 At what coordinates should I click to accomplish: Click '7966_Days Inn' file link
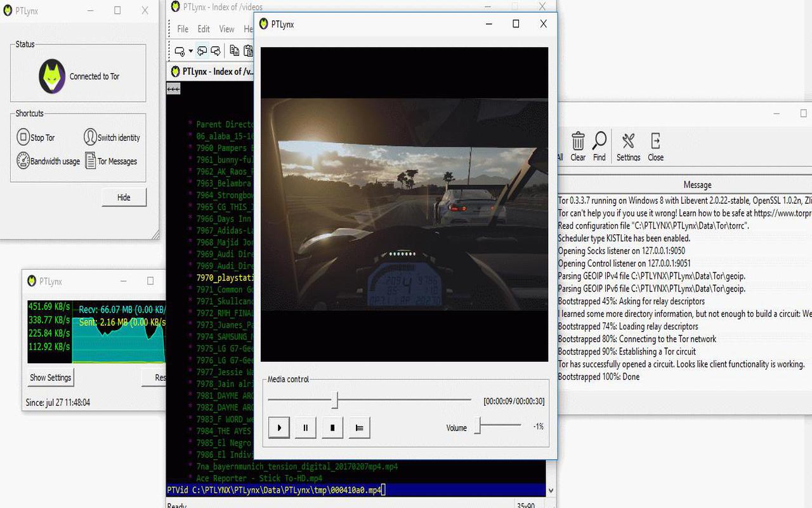click(225, 218)
